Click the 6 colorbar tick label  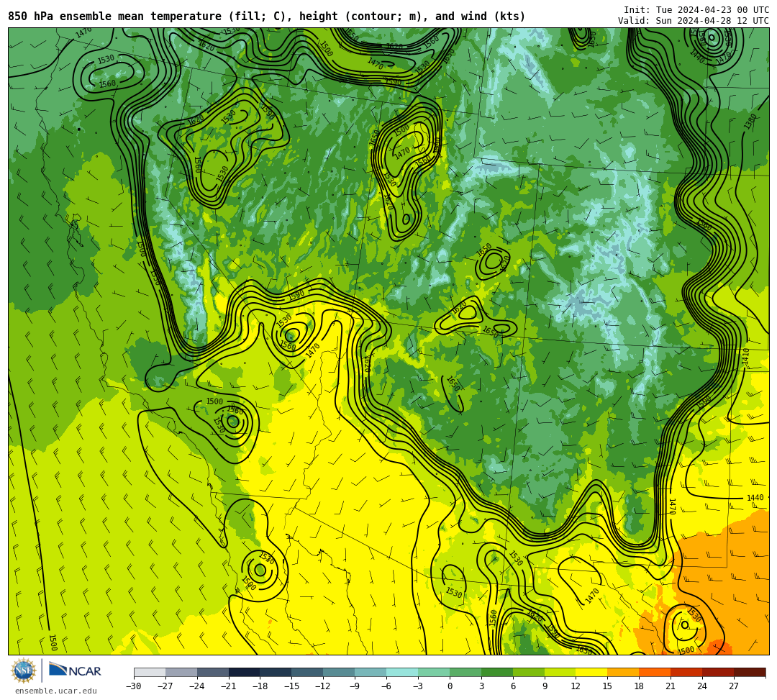pyautogui.click(x=513, y=686)
